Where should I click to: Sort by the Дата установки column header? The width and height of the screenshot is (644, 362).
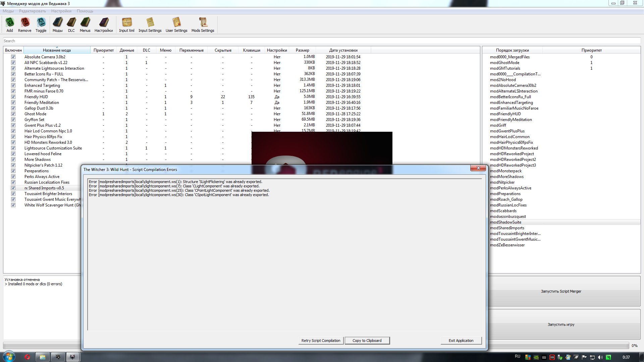(343, 50)
